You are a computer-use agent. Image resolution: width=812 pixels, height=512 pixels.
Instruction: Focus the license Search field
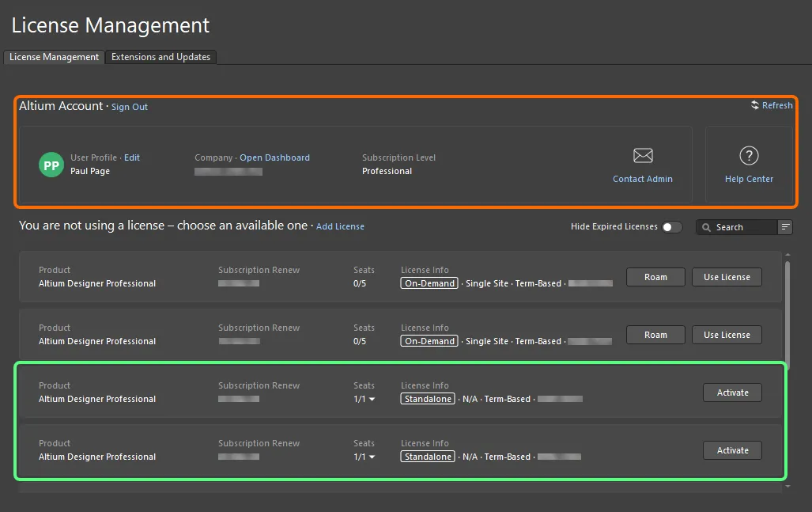pos(736,227)
